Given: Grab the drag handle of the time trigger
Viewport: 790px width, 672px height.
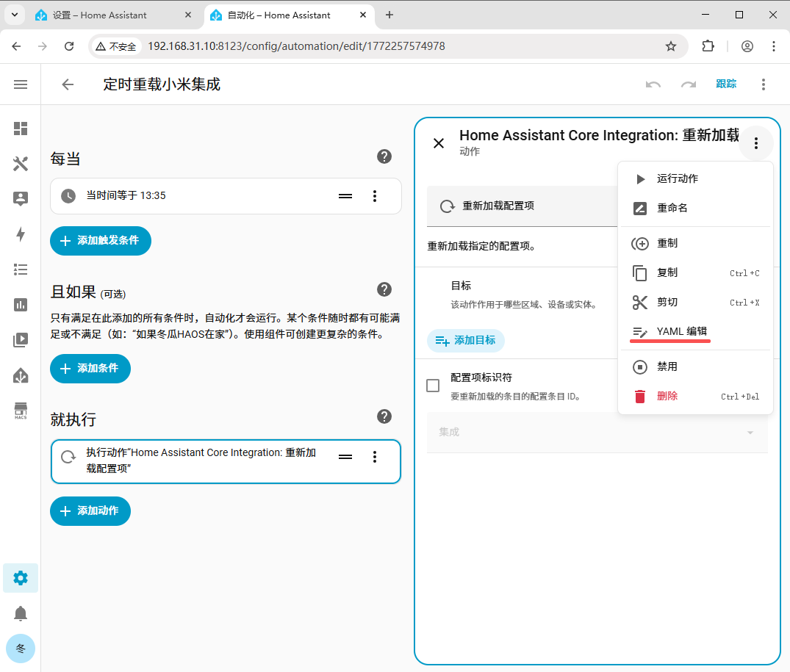Looking at the screenshot, I should [345, 196].
